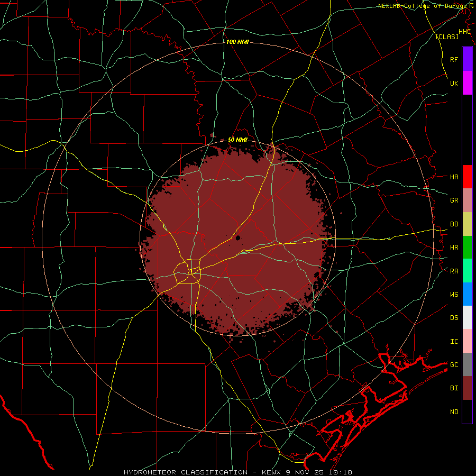Screen dimensions: 476x476
Task: Click the GC gray legend swatch
Action: [467, 364]
